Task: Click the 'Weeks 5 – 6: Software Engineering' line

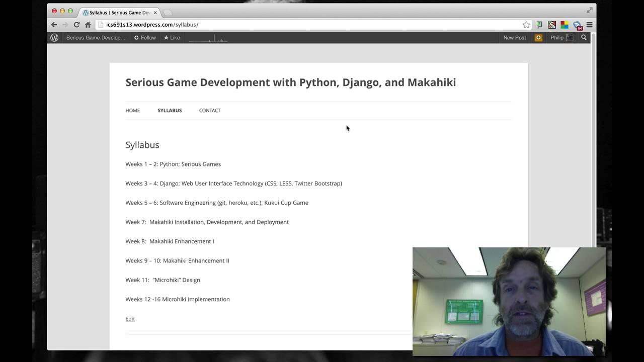Action: 217,203
